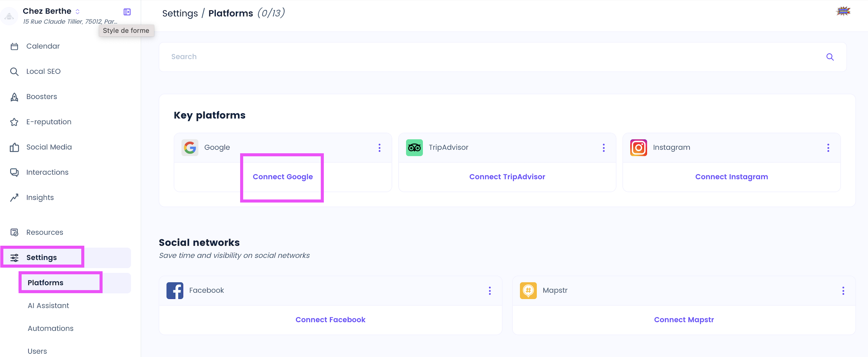Viewport: 868px width, 357px height.
Task: Click Connect Instagram
Action: pyautogui.click(x=732, y=177)
